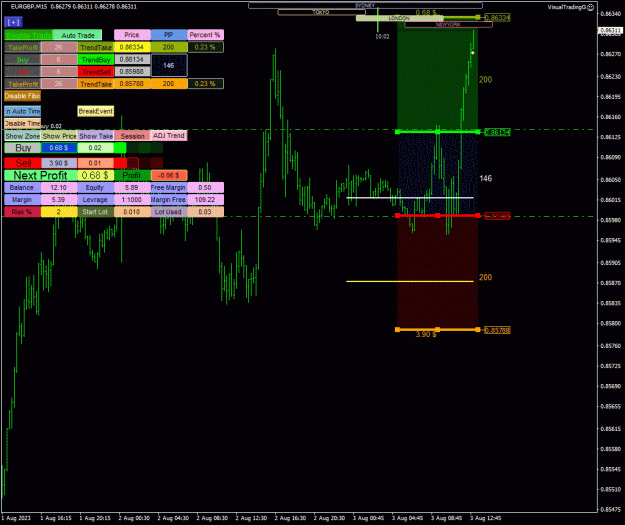The image size is (625, 525).
Task: Click the Next Profit button
Action: tap(41, 175)
